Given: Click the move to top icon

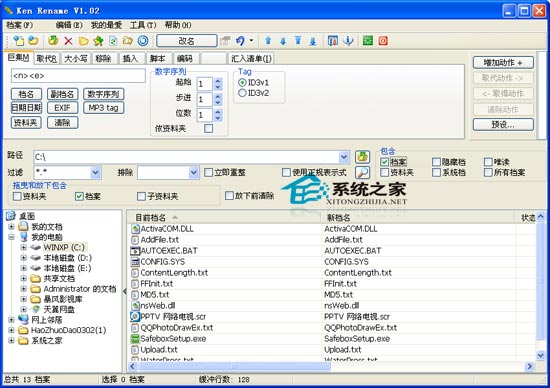Looking at the screenshot, I should pos(298,41).
